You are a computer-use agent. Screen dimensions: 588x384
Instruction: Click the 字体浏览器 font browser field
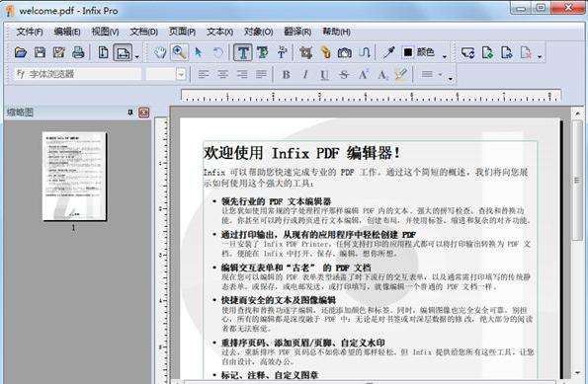(78, 74)
